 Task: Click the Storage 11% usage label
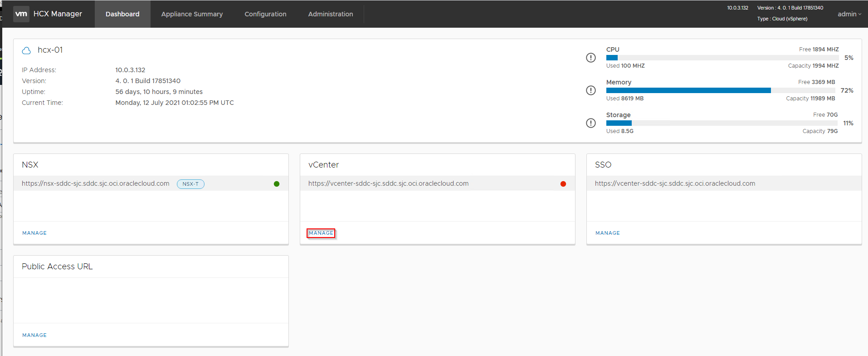coord(848,123)
